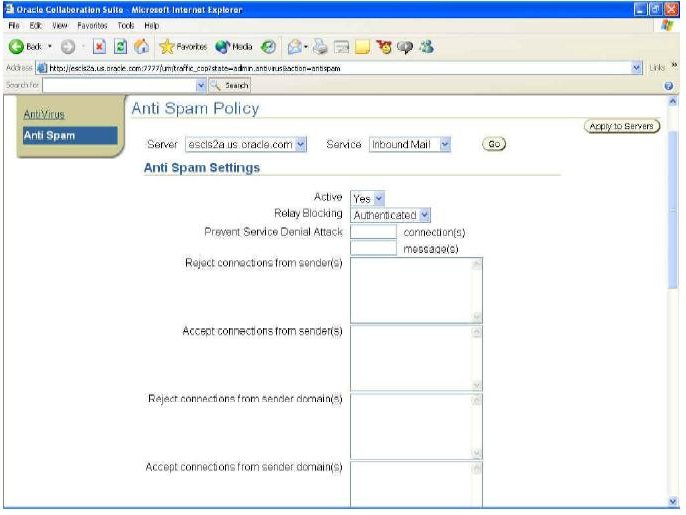Click the connection(s) input field
This screenshot has width=686, height=515.
[x=373, y=231]
